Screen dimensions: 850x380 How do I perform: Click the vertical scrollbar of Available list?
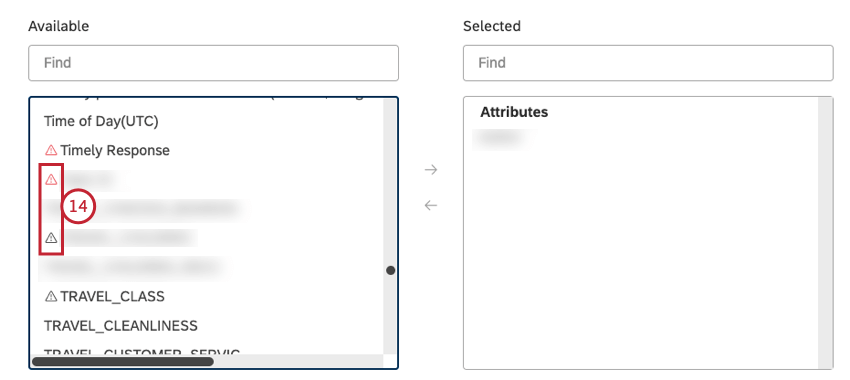pos(389,227)
